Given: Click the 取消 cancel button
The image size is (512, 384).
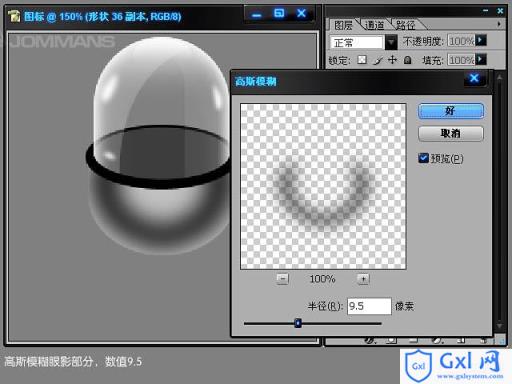Looking at the screenshot, I should 451,134.
